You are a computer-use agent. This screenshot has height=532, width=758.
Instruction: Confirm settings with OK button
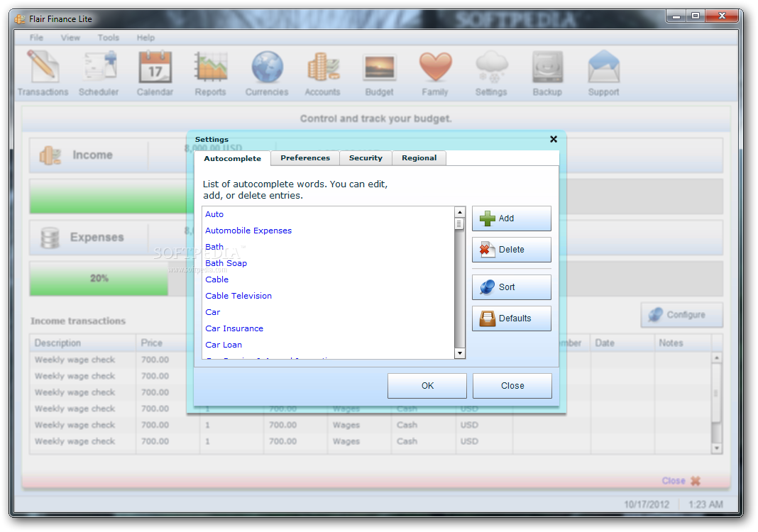pyautogui.click(x=427, y=386)
